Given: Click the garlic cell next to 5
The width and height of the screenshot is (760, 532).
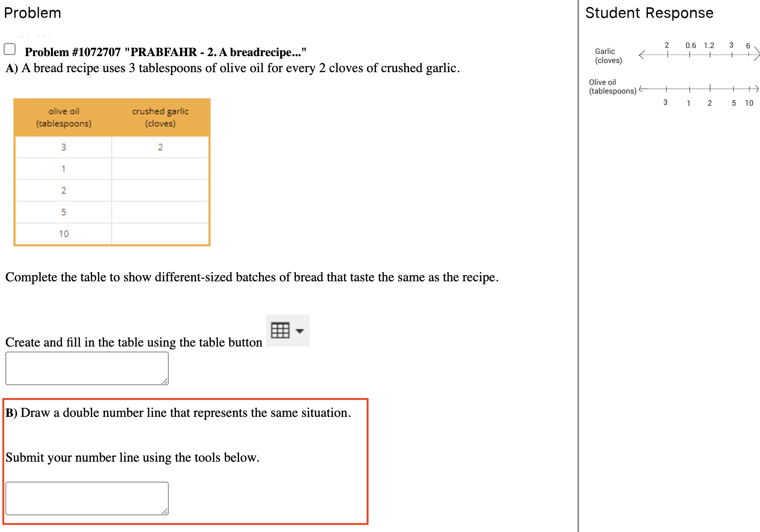Looking at the screenshot, I should tap(160, 212).
